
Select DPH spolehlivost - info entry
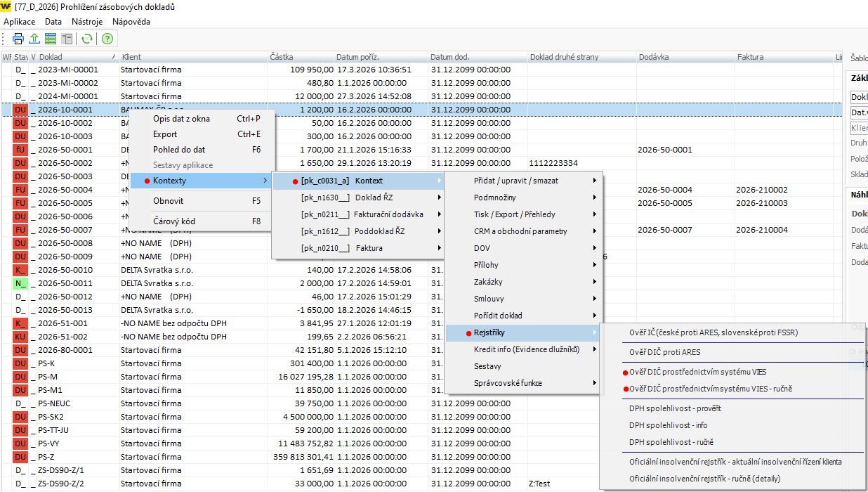668,425
